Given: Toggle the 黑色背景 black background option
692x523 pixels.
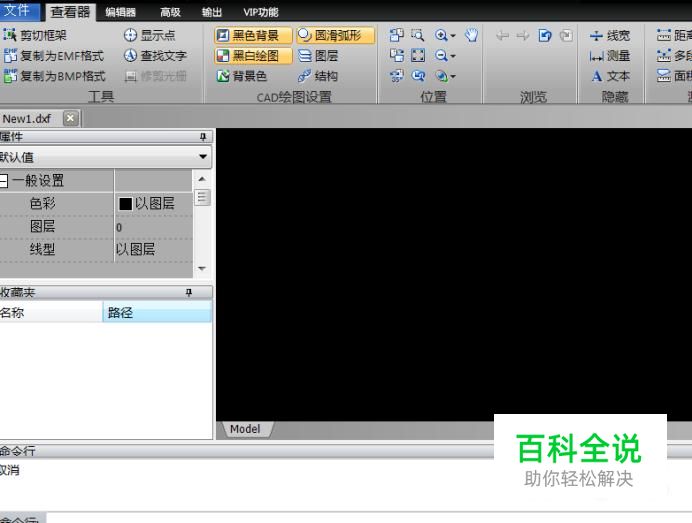Looking at the screenshot, I should [253, 35].
